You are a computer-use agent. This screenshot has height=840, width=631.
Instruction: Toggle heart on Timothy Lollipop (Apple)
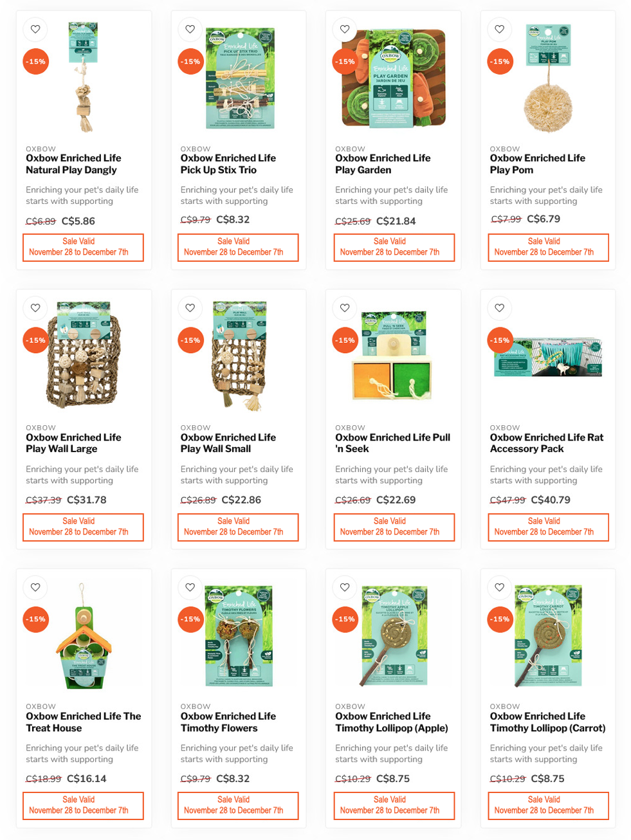345,587
